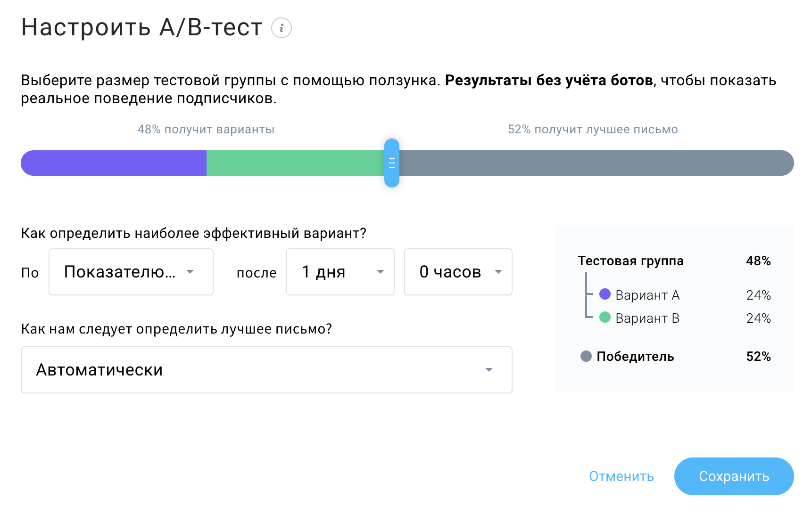The width and height of the screenshot is (812, 522).
Task: Click the info icon beside the A/B-test title
Action: point(282,28)
